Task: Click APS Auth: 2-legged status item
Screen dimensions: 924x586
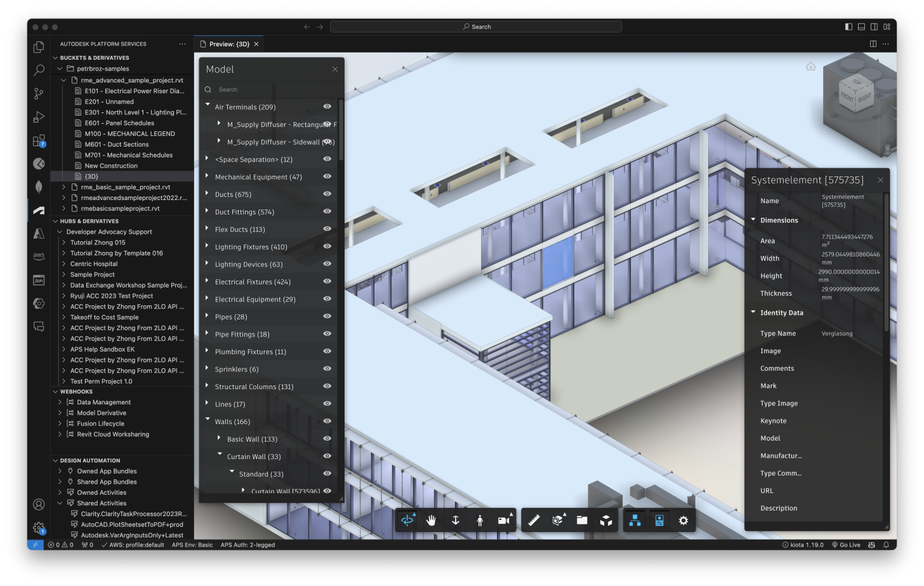Action: (x=247, y=545)
